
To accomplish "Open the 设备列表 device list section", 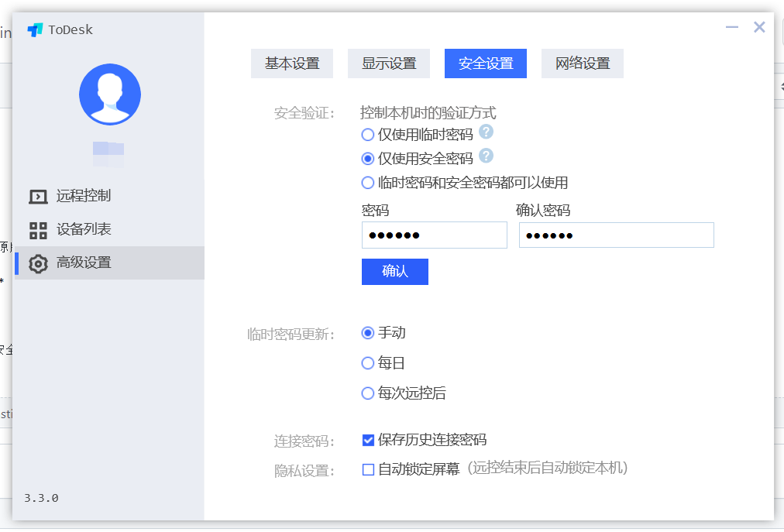I will [84, 229].
